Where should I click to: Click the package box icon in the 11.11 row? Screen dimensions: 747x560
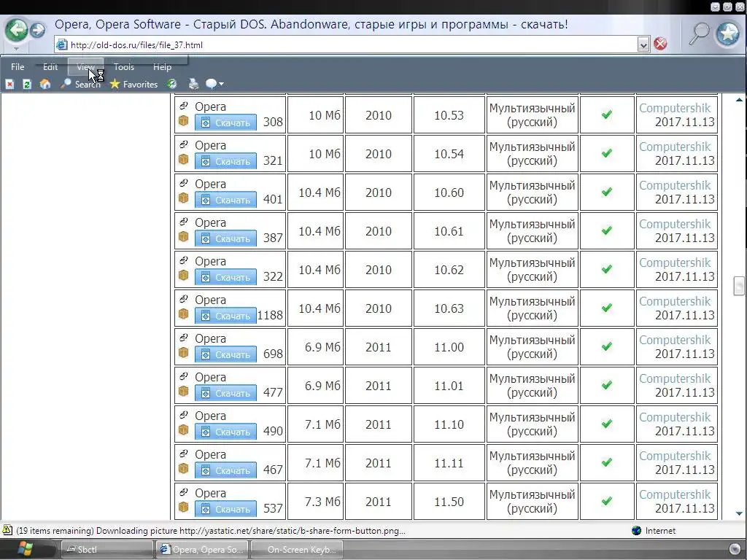click(183, 467)
